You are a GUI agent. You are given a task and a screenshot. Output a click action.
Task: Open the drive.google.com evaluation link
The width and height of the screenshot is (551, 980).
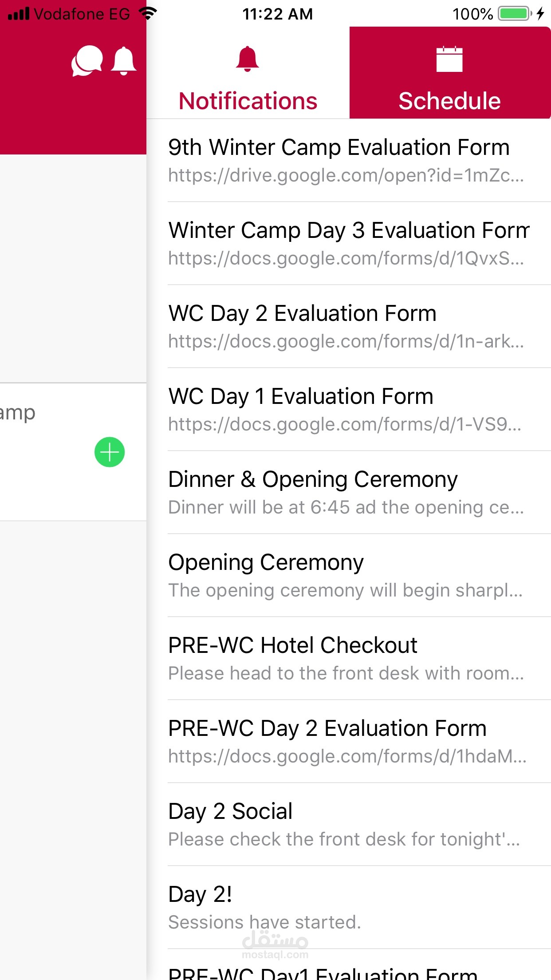coord(346,176)
